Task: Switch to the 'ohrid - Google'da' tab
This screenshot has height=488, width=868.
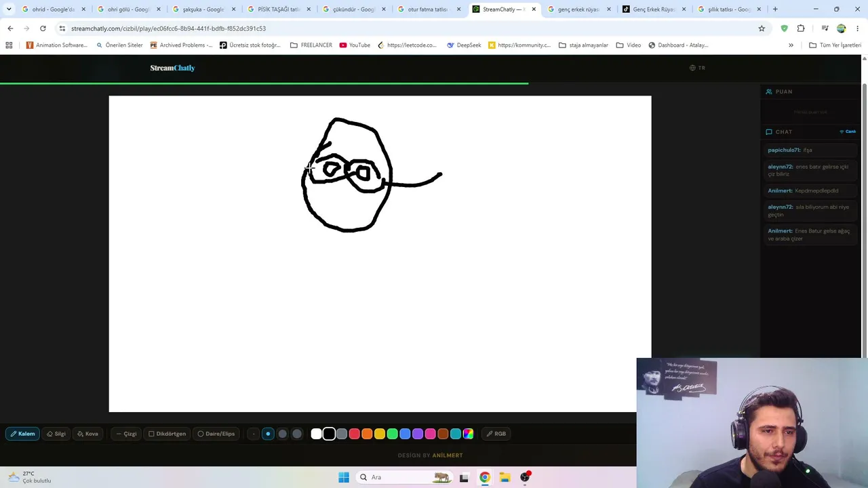Action: (x=54, y=9)
